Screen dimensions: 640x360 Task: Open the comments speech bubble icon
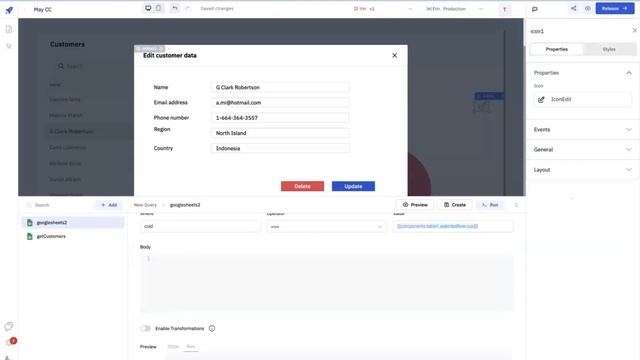point(535,9)
